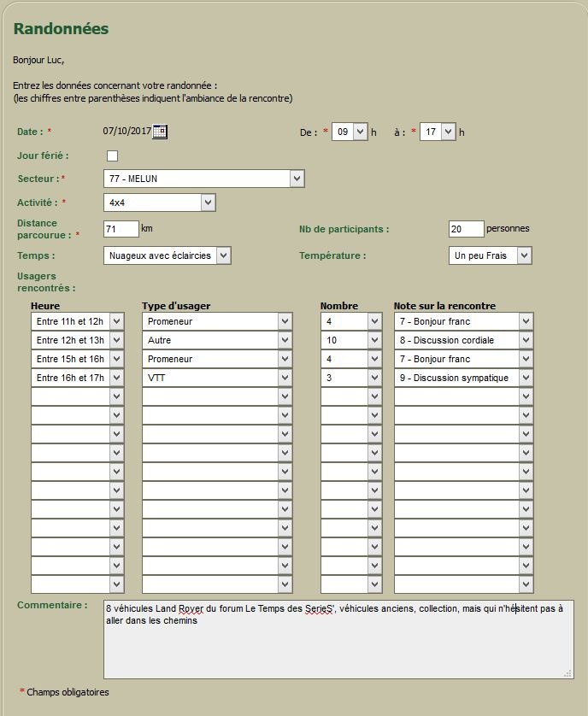Click inside the Commentaire text area

338,639
